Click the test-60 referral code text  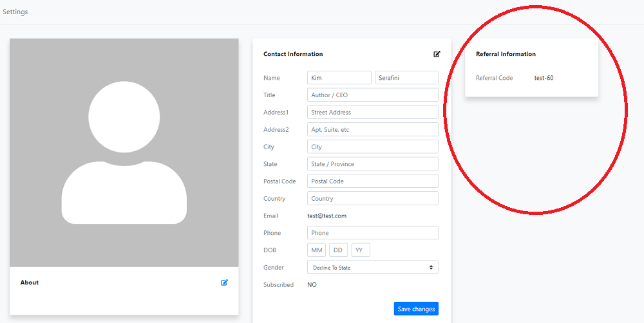coord(544,78)
